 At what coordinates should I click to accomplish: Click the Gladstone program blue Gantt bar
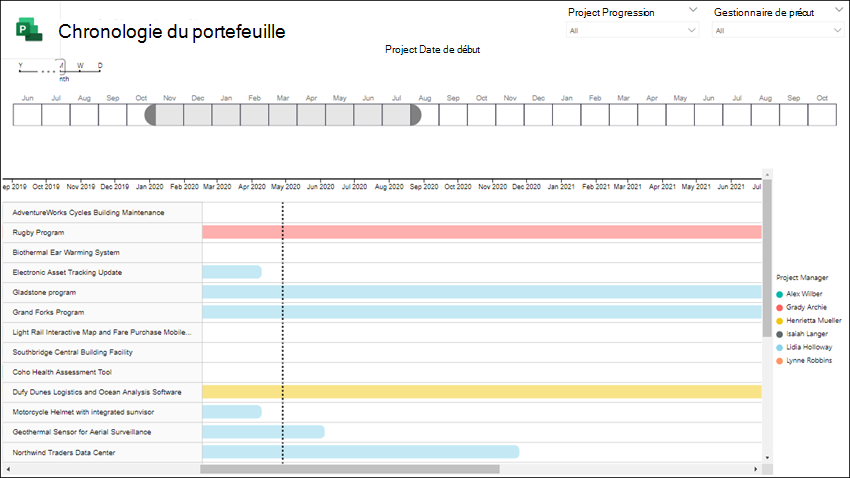(x=482, y=292)
